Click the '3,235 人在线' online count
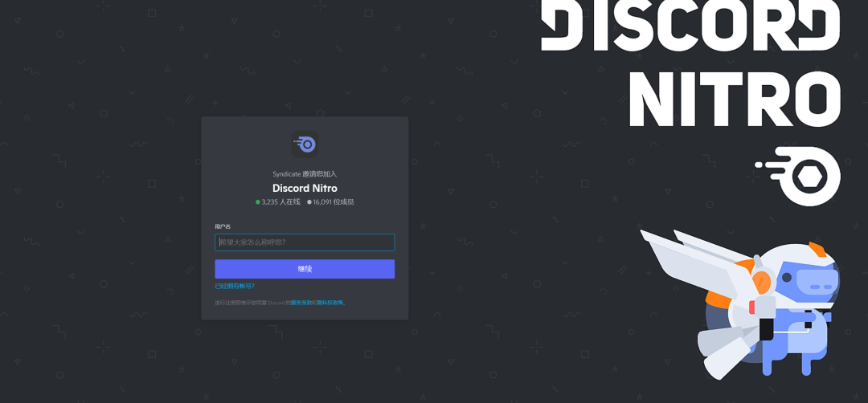Screen dimensions: 868x403 (278, 201)
